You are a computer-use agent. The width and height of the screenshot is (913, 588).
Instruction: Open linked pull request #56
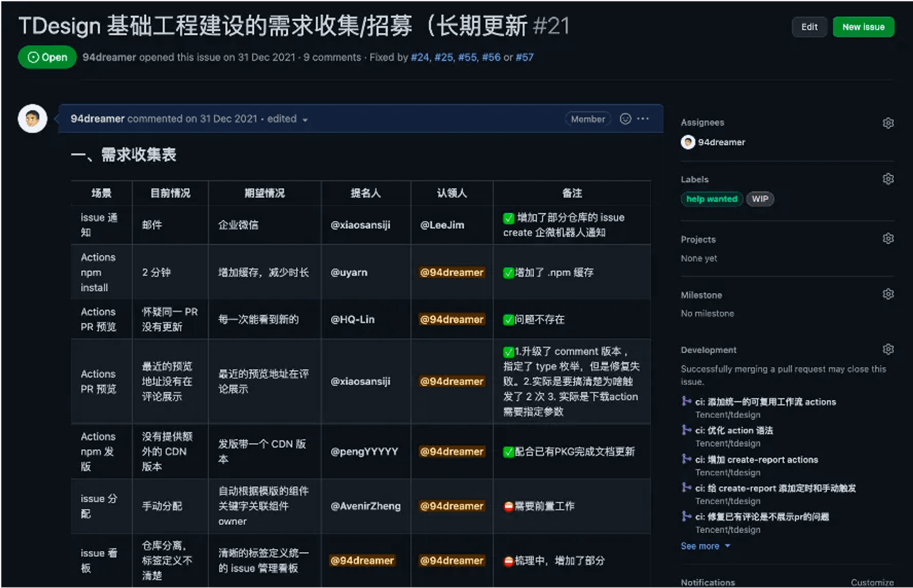(491, 57)
